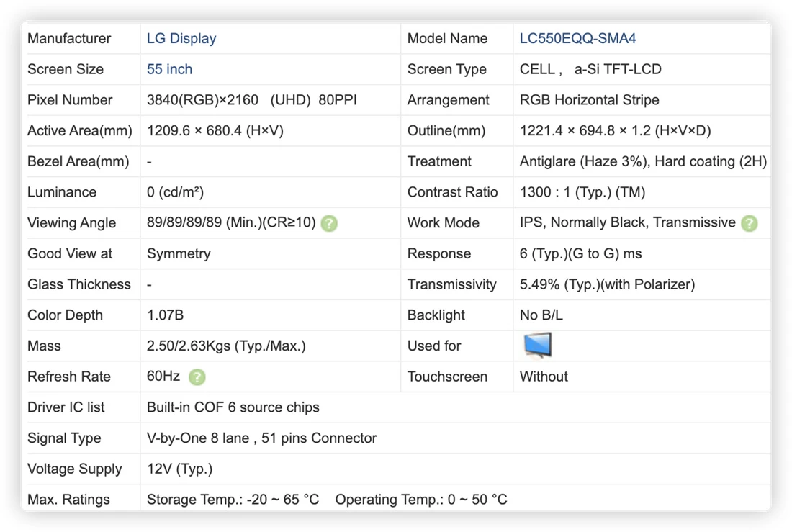Select the response 6 (Typ.)(G to G) ms
792x532 pixels.
[580, 253]
